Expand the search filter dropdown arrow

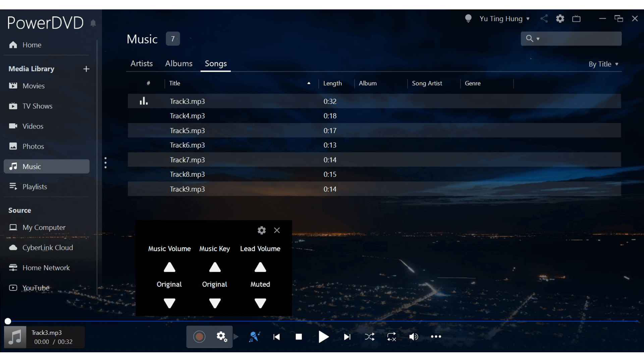pos(538,39)
